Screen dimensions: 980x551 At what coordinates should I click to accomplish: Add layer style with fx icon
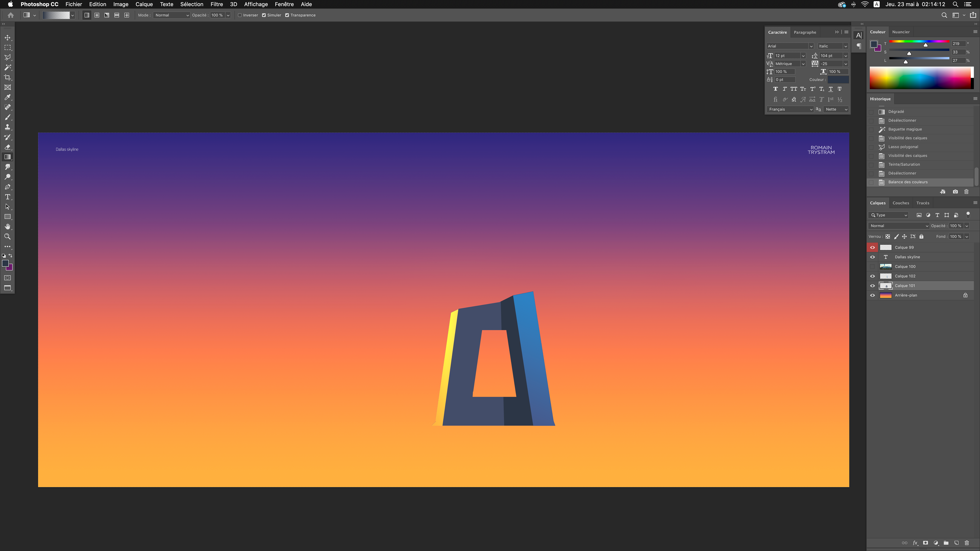(915, 543)
